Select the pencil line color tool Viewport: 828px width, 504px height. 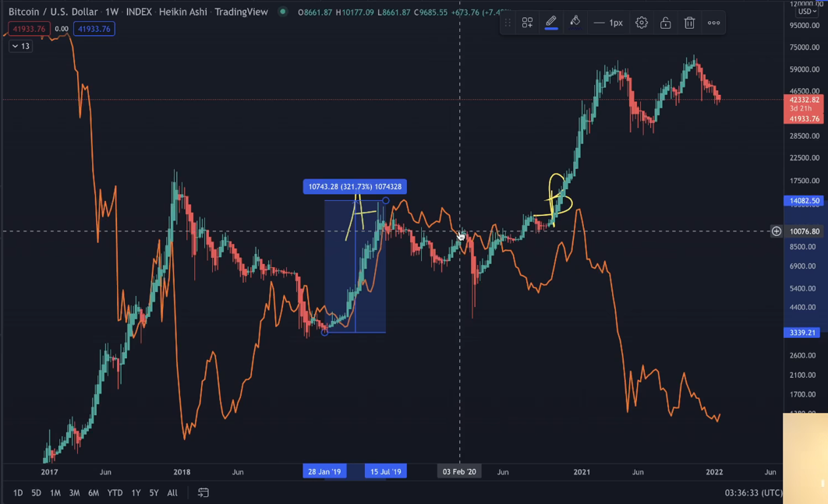pos(550,22)
